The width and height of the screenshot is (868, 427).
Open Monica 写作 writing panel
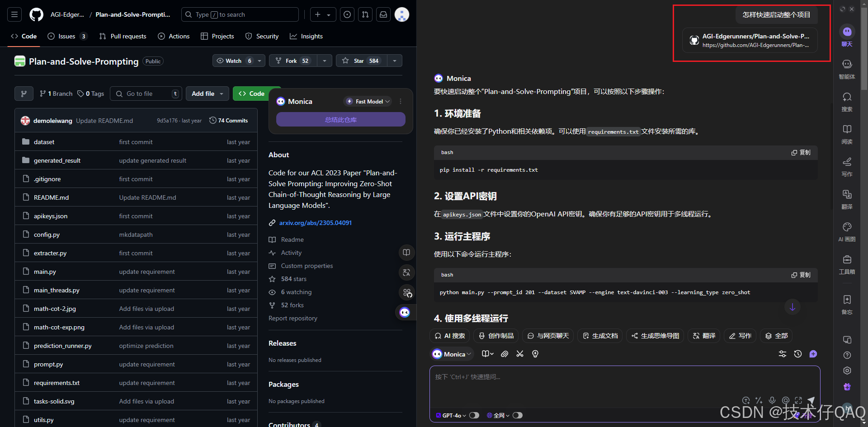tap(847, 166)
